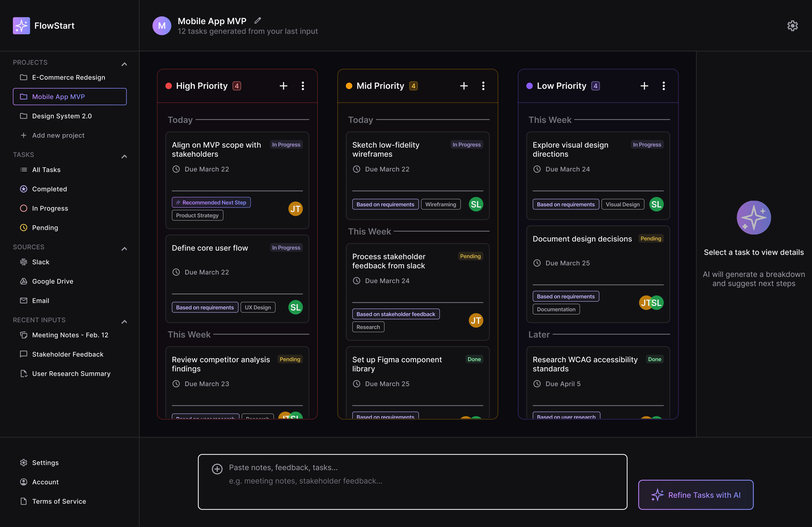
Task: Add a task to High Priority column
Action: click(x=283, y=86)
